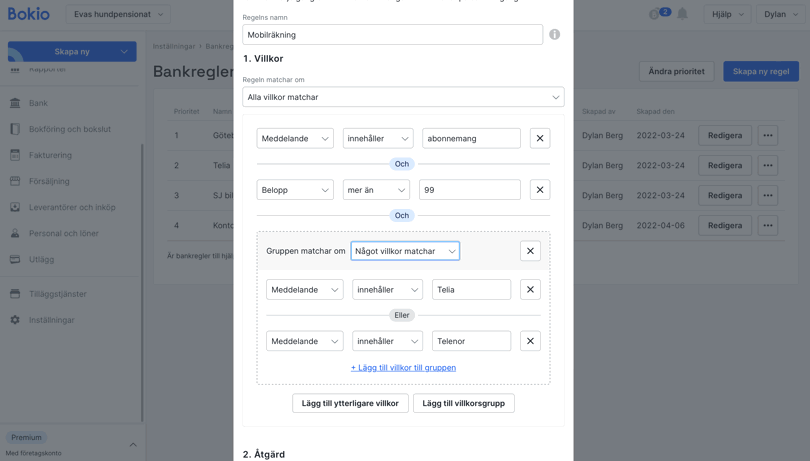The image size is (810, 461).
Task: Open more options for rule priority 2
Action: click(x=768, y=165)
